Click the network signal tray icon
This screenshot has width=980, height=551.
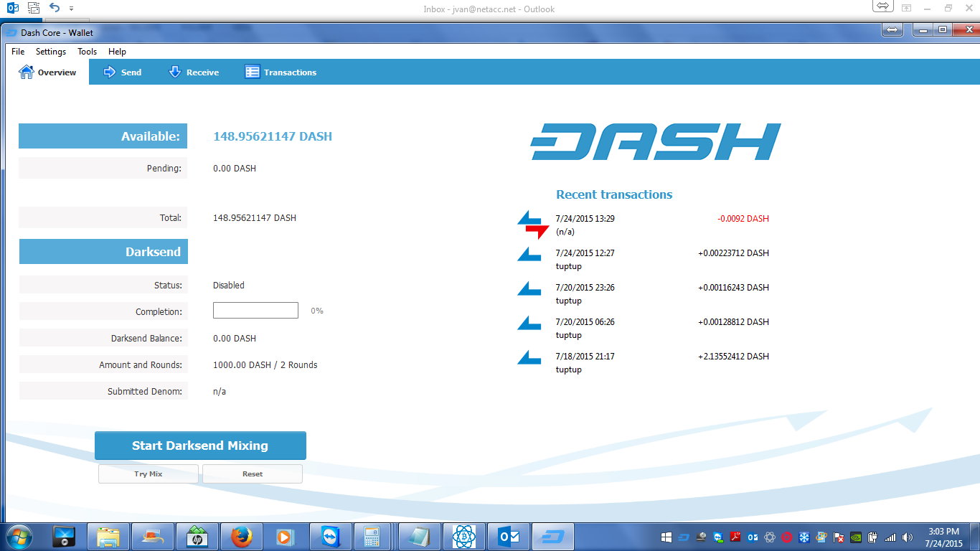coord(890,537)
